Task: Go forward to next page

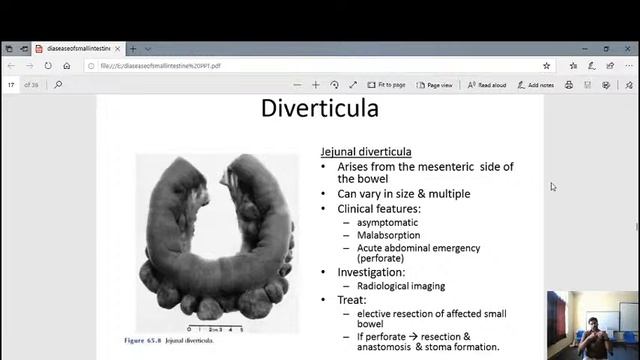Action: pos(30,66)
